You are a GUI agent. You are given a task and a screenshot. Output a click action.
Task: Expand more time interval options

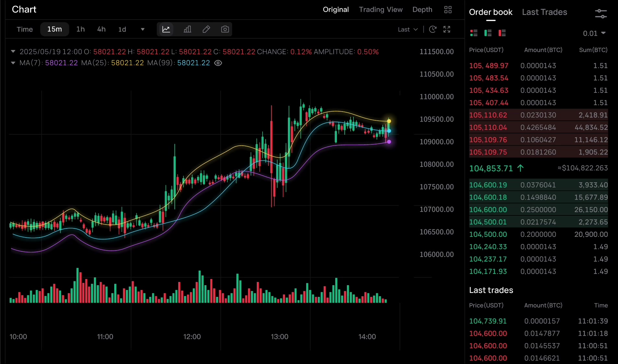[x=142, y=30]
